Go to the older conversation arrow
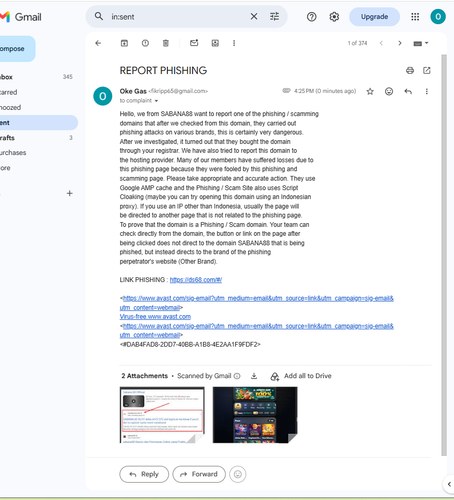The height and width of the screenshot is (500, 454). [x=400, y=43]
